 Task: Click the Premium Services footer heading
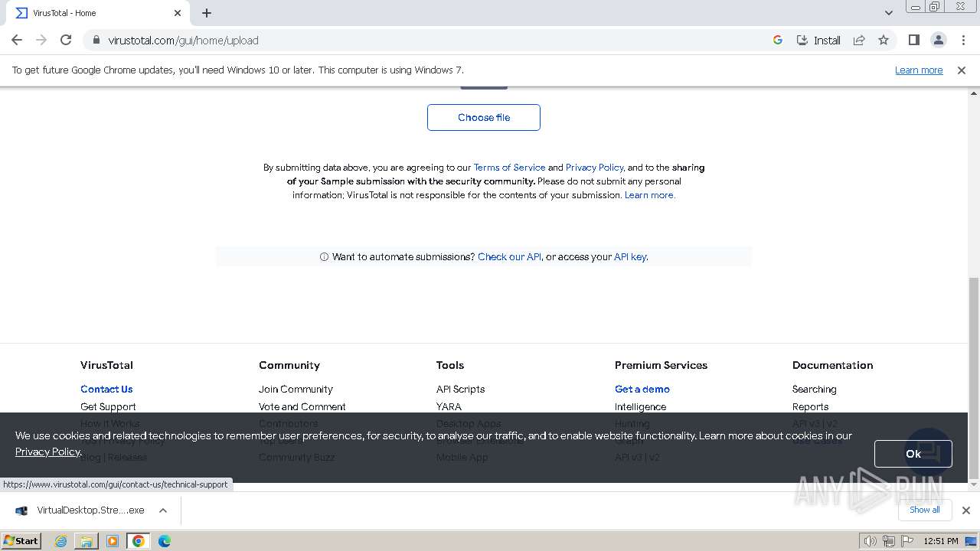point(661,365)
